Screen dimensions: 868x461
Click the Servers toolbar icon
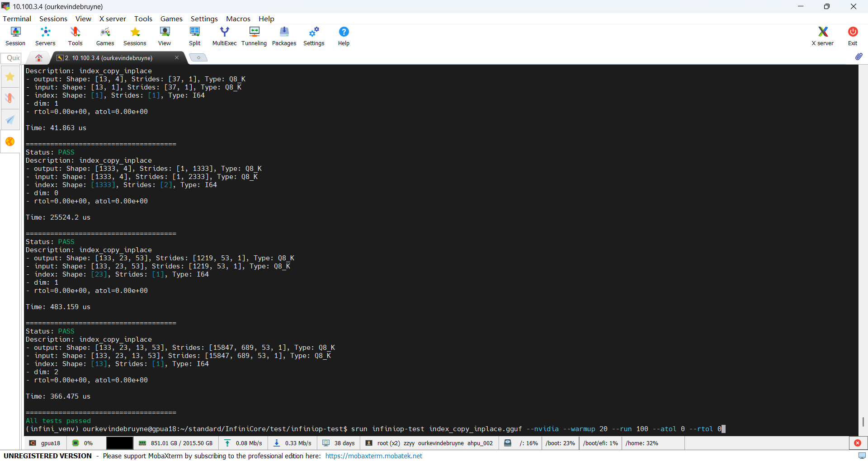[x=45, y=36]
